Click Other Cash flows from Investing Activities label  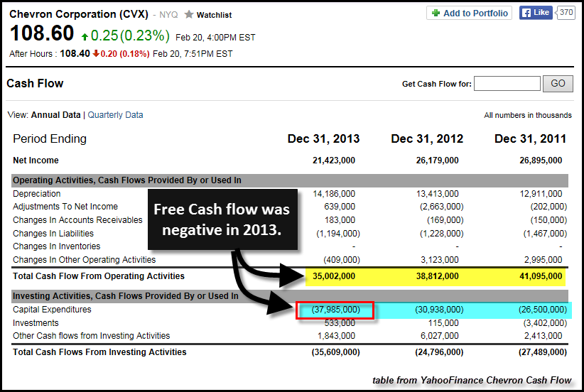pyautogui.click(x=91, y=336)
